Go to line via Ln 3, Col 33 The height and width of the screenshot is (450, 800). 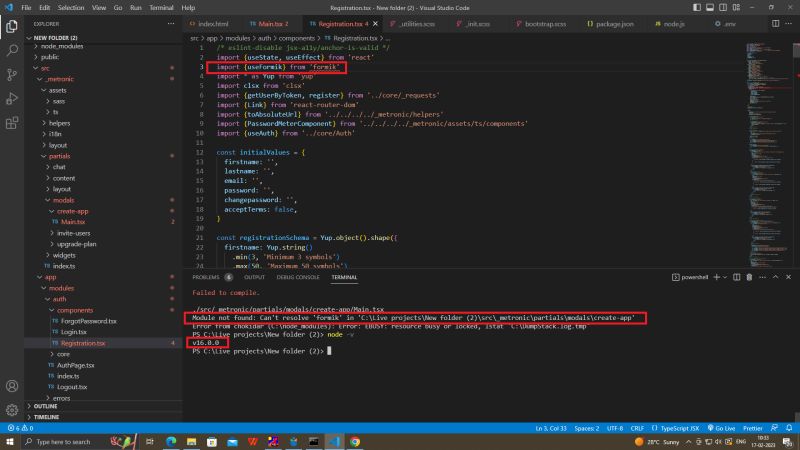[x=551, y=428]
